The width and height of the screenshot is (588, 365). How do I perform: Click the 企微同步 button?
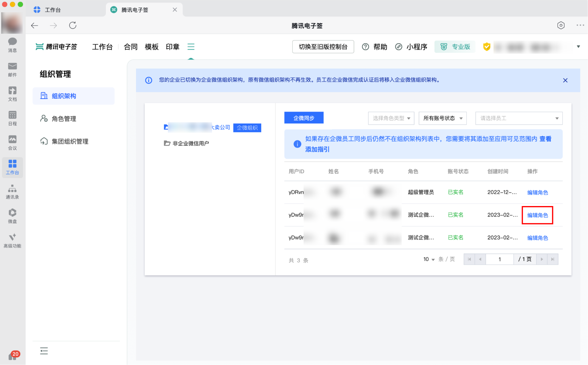[x=304, y=118]
